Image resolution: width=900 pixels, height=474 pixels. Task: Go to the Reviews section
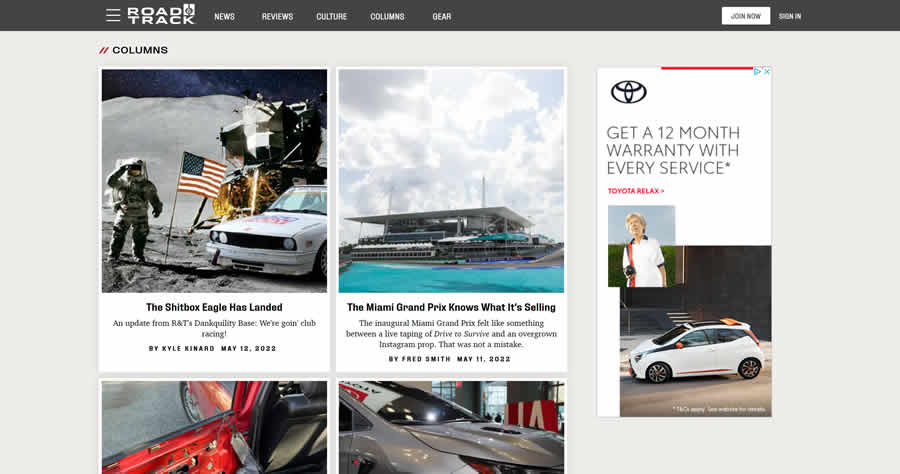[x=277, y=16]
